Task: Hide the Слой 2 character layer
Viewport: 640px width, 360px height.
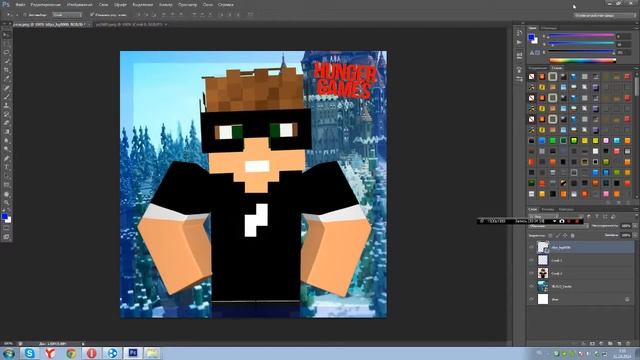Action: (531, 273)
